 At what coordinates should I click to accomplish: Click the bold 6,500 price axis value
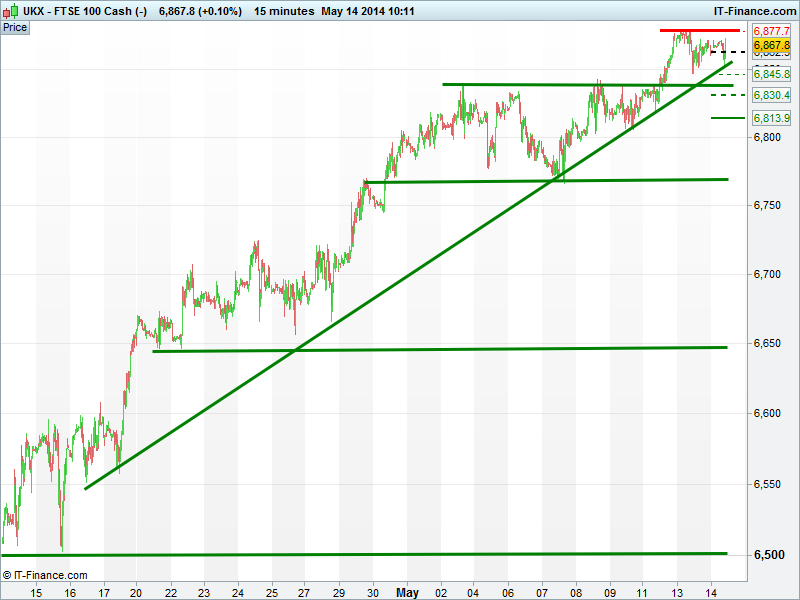pyautogui.click(x=769, y=555)
